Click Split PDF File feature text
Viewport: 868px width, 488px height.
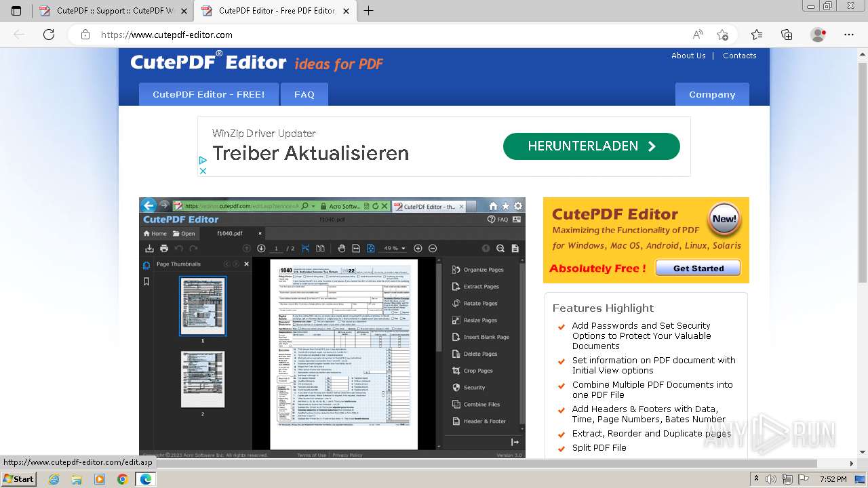pyautogui.click(x=599, y=447)
